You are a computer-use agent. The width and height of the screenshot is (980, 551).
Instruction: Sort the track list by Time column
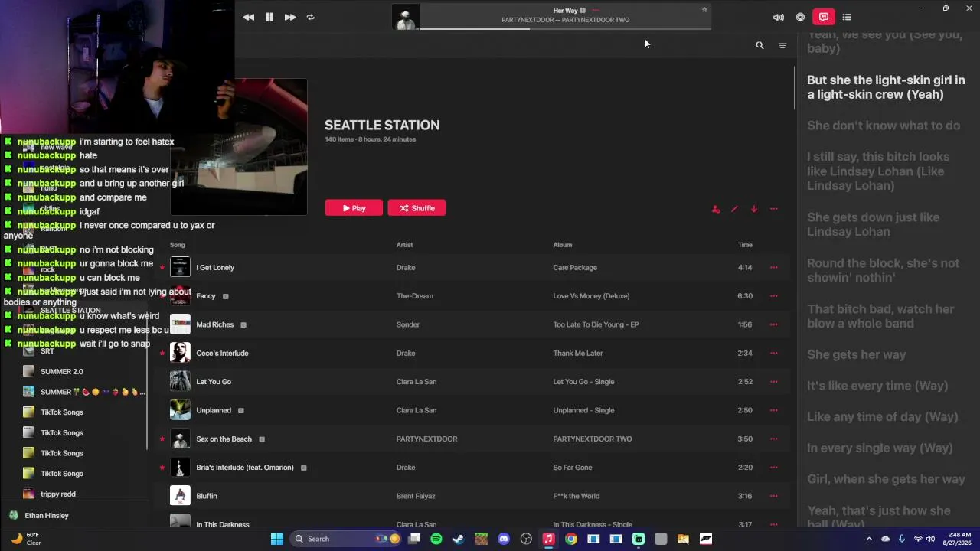(x=745, y=245)
